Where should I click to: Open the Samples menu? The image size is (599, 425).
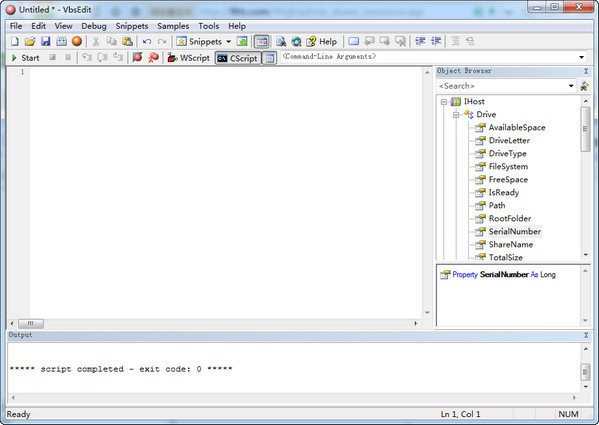(x=173, y=26)
